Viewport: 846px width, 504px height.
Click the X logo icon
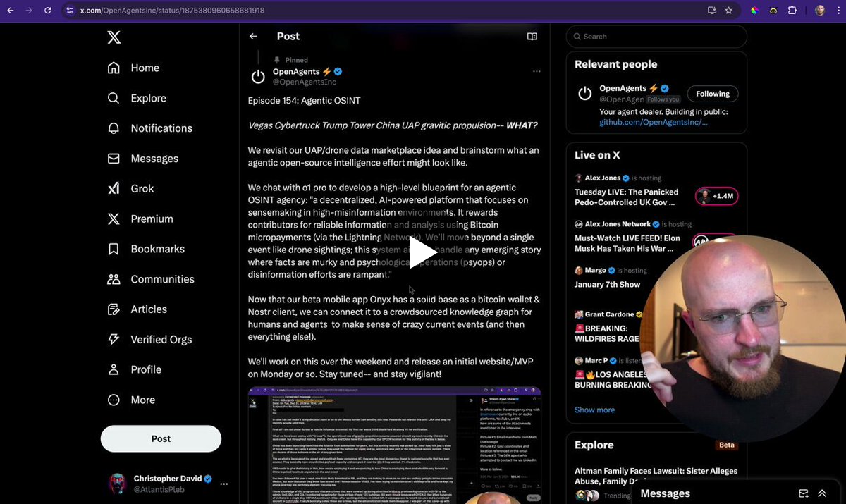(114, 37)
